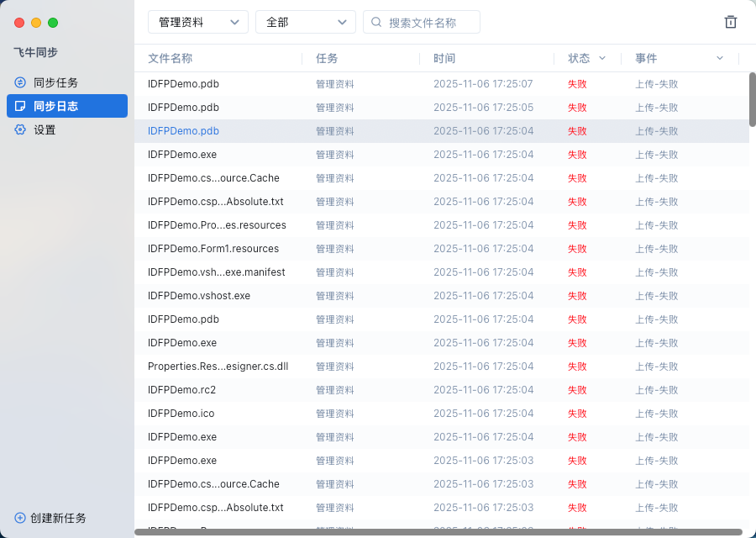Open the 管理资料 task dropdown

click(198, 22)
